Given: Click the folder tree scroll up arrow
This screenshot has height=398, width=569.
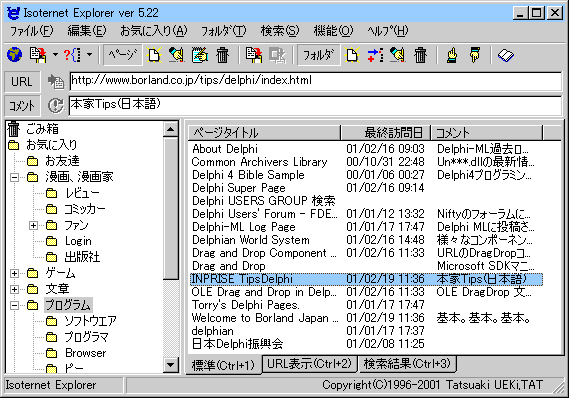Looking at the screenshot, I should coord(171,130).
